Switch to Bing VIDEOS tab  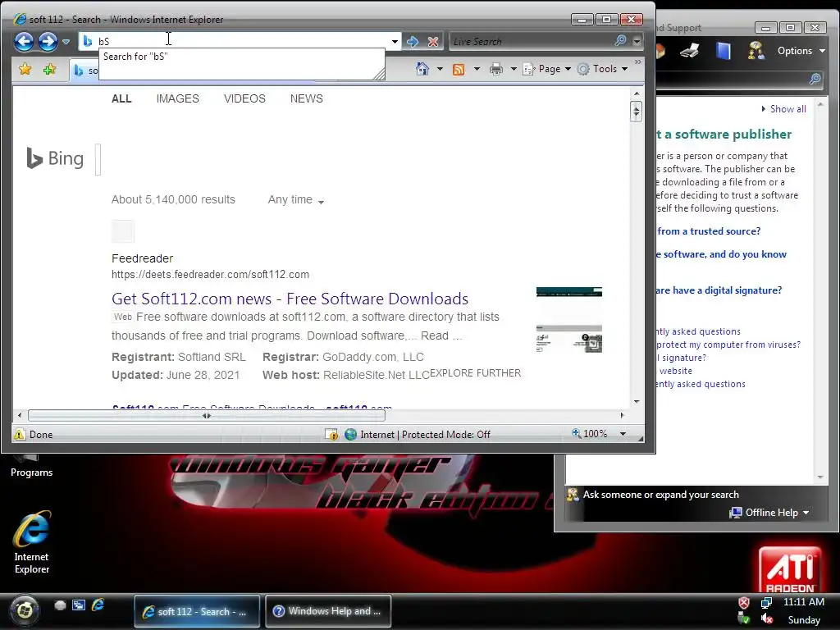point(244,98)
